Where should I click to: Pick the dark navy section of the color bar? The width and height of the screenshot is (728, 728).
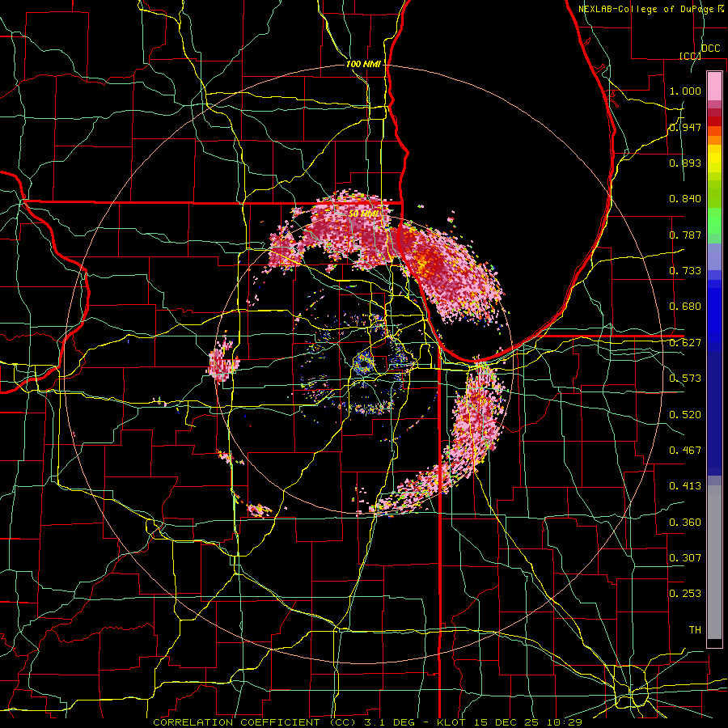click(714, 413)
